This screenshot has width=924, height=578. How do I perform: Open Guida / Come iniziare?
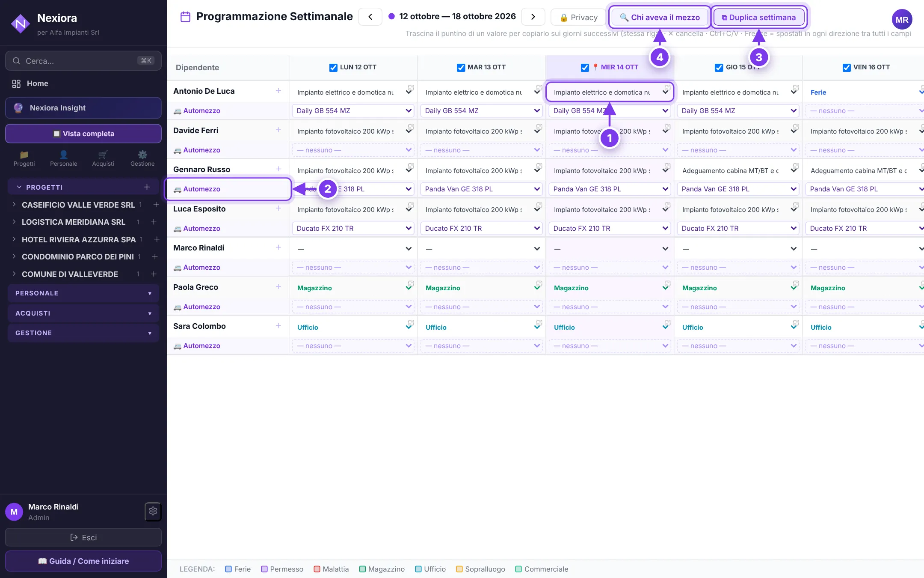pos(83,561)
